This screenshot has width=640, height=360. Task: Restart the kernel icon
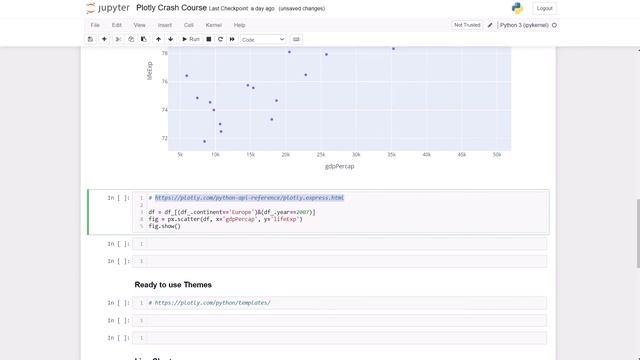click(x=220, y=39)
